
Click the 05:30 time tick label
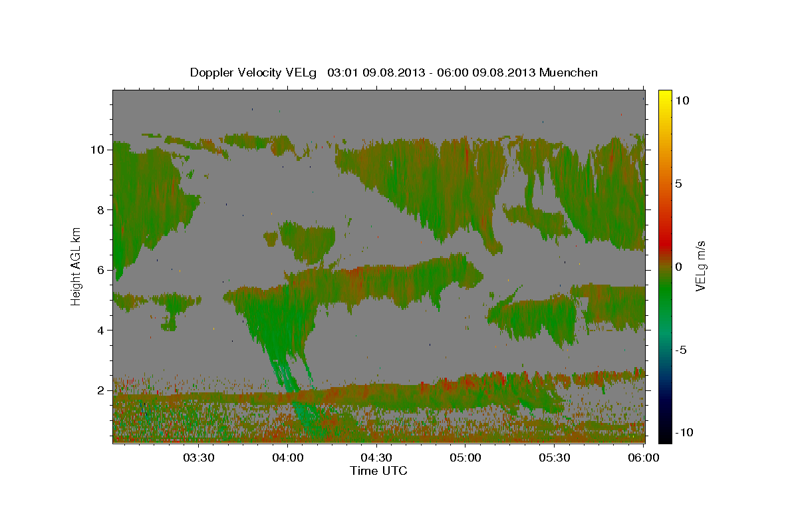tap(555, 458)
